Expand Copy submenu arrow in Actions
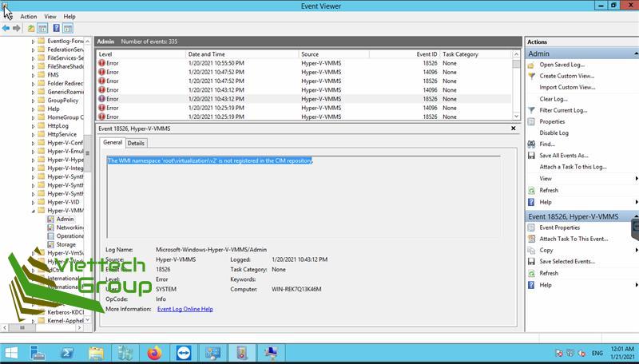This screenshot has width=639, height=364. coord(636,250)
